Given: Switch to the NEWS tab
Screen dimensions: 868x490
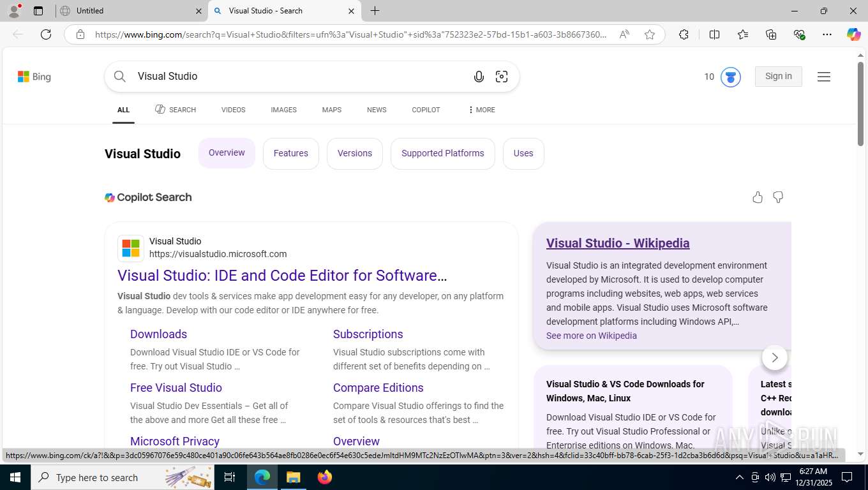Looking at the screenshot, I should 377,110.
